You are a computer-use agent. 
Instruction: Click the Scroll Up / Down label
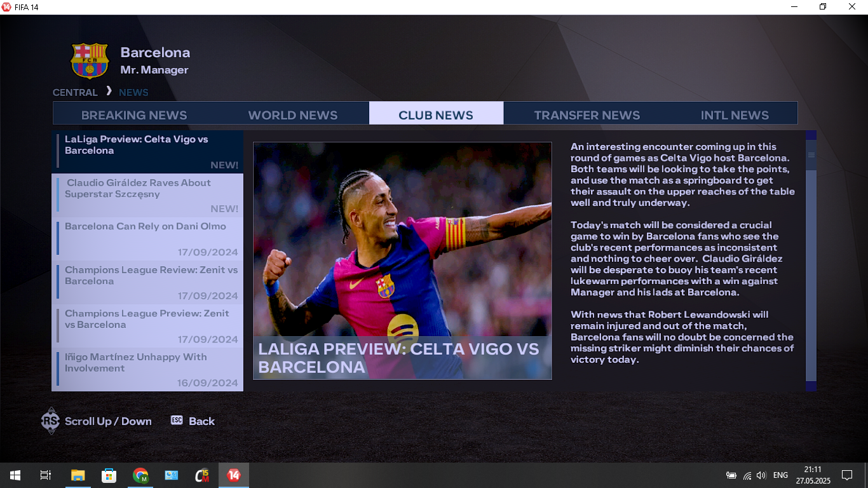[x=108, y=421]
